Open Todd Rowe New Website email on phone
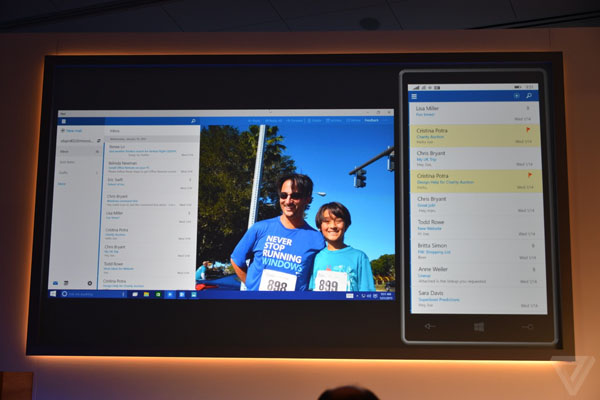This screenshot has width=600, height=400. pos(477,227)
